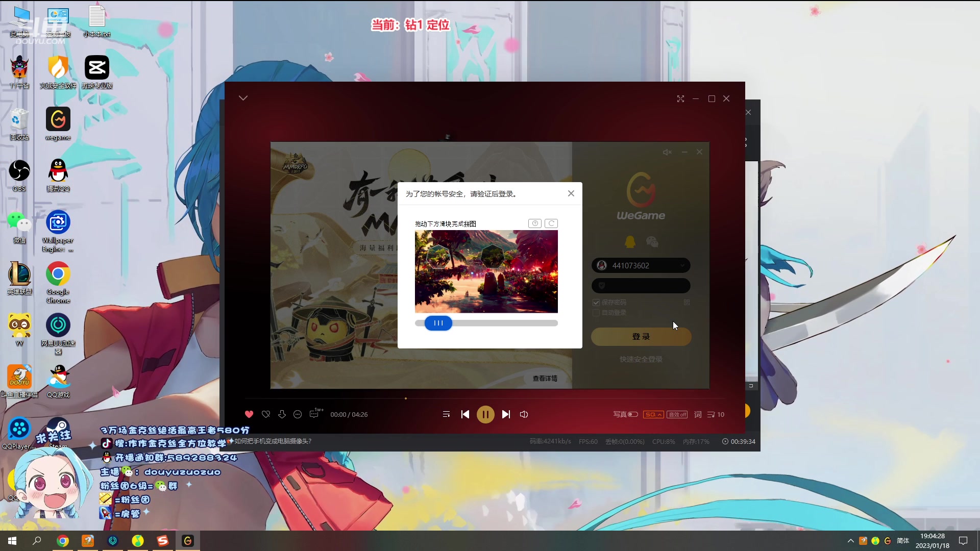The width and height of the screenshot is (980, 551).
Task: Open the 微信 WeChat desktop icon
Action: click(x=19, y=228)
